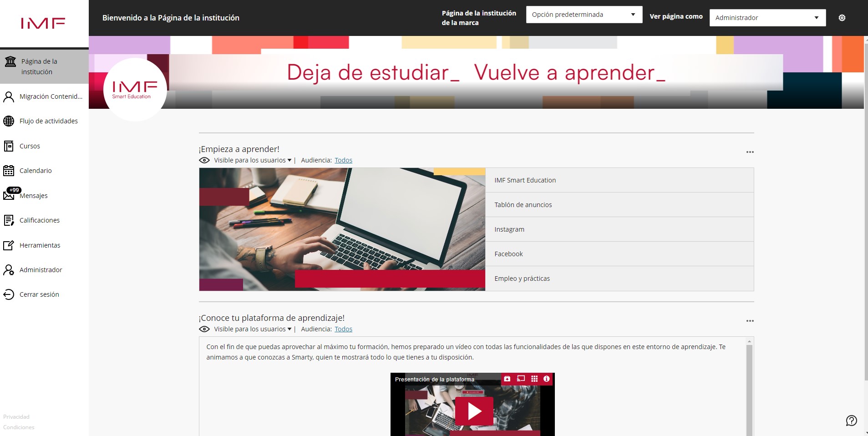
Task: Toggle visibility eye for ¡Conoce tu plataforma module
Action: tap(204, 329)
